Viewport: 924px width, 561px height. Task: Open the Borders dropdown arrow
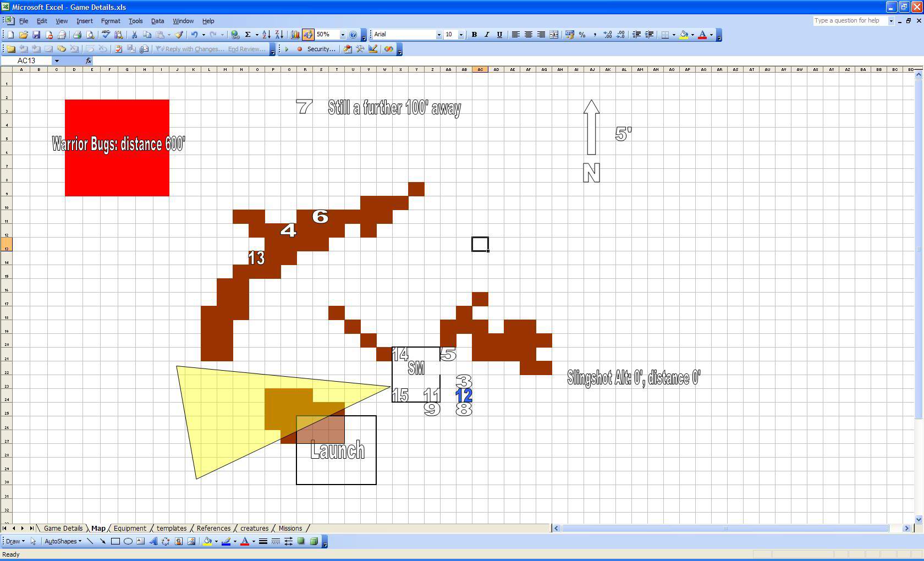pyautogui.click(x=674, y=35)
